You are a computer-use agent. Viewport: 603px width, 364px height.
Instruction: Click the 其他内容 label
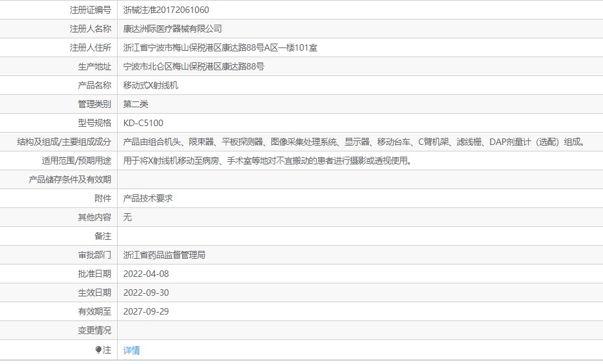point(94,217)
